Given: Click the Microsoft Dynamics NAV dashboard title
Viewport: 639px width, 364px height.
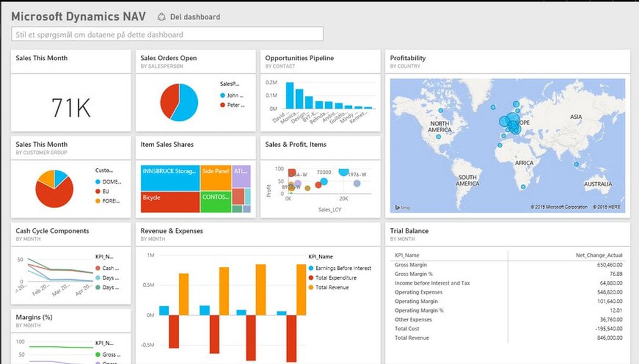Looking at the screenshot, I should pyautogui.click(x=78, y=16).
